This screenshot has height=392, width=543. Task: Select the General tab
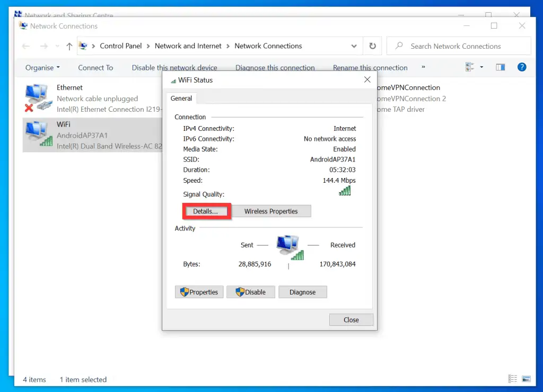(x=181, y=99)
